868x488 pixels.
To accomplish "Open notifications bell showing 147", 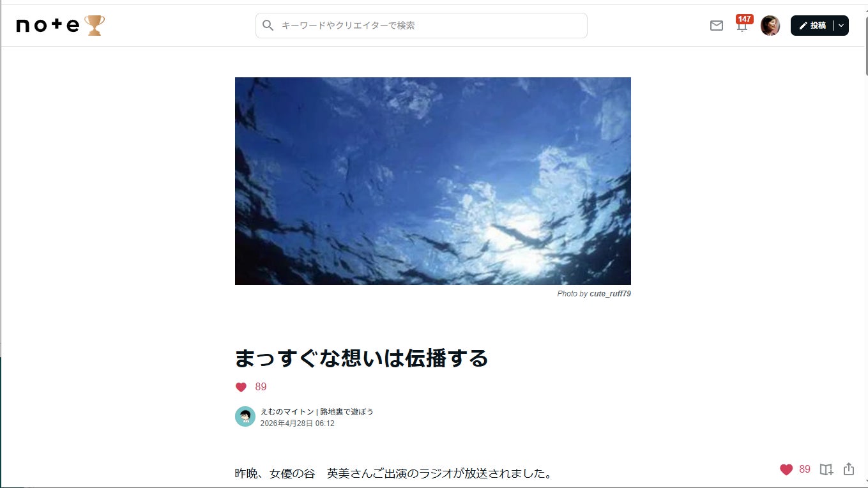I will click(742, 24).
